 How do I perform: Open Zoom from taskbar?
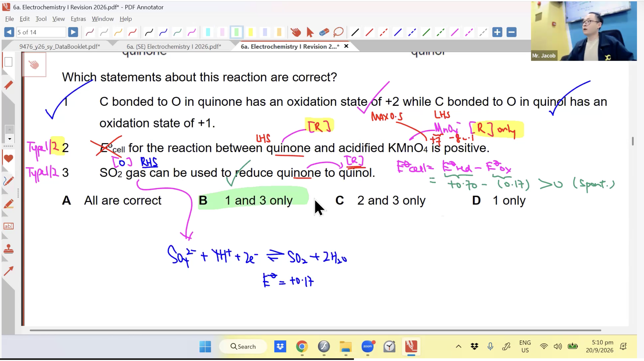point(367,347)
